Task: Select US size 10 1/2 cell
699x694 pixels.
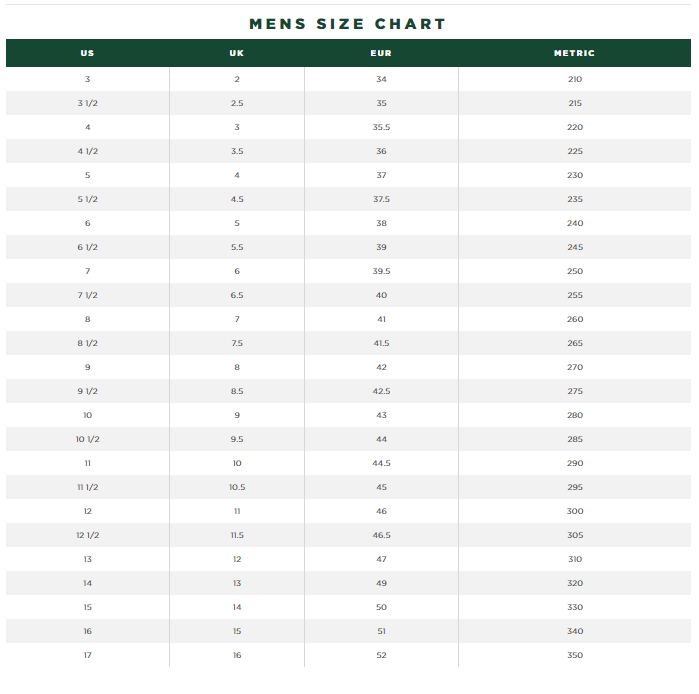Action: (87, 439)
